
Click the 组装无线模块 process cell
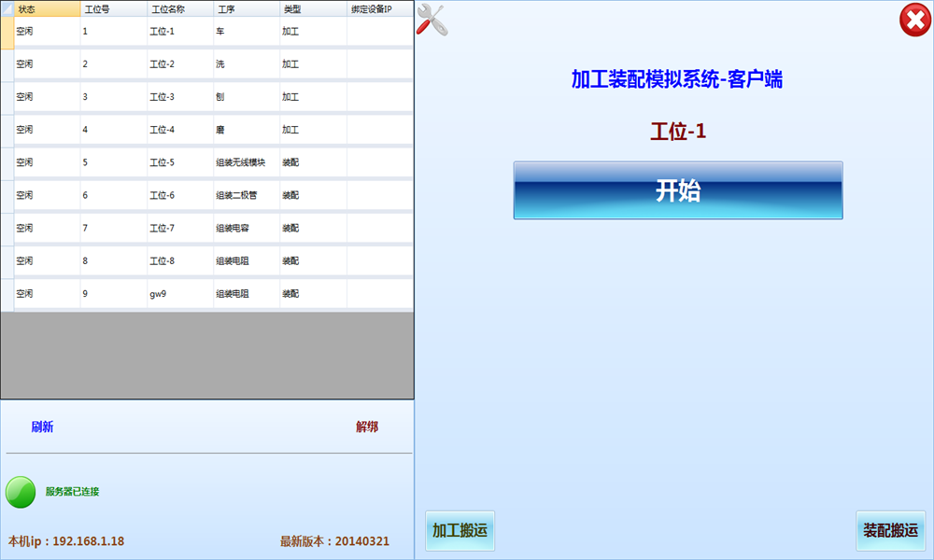pos(247,161)
